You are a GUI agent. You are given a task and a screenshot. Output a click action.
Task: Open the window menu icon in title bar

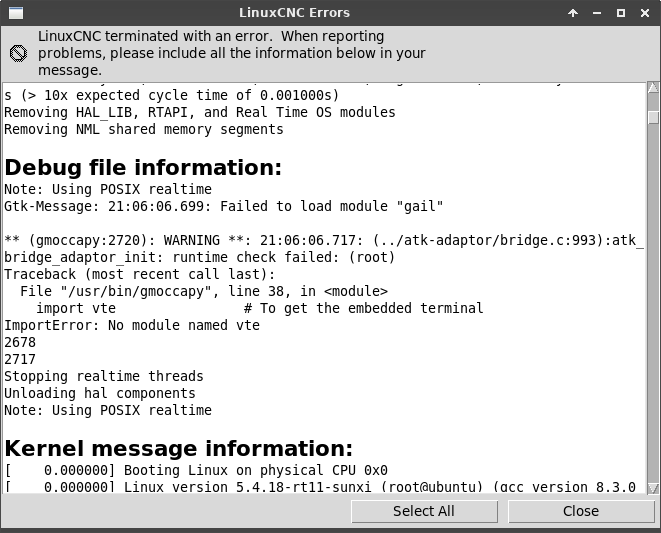click(x=16, y=13)
